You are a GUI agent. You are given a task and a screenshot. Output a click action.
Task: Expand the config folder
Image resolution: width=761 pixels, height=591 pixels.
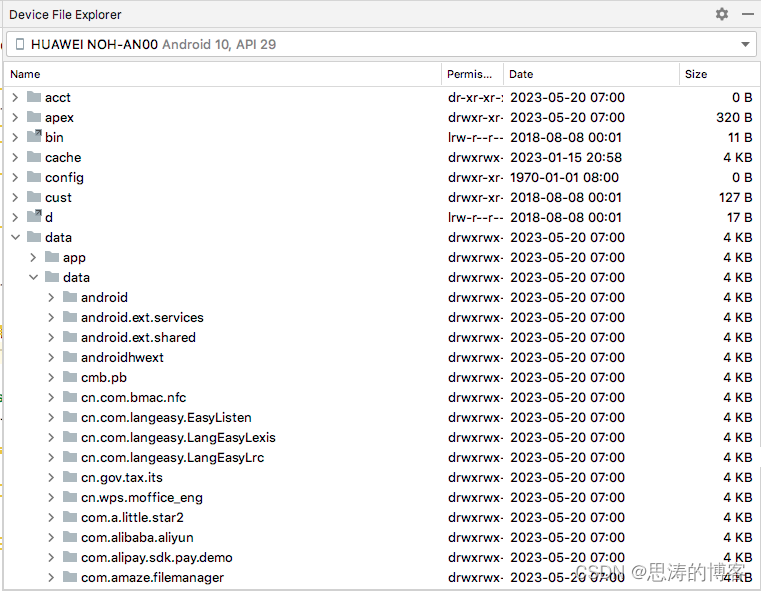tap(16, 178)
